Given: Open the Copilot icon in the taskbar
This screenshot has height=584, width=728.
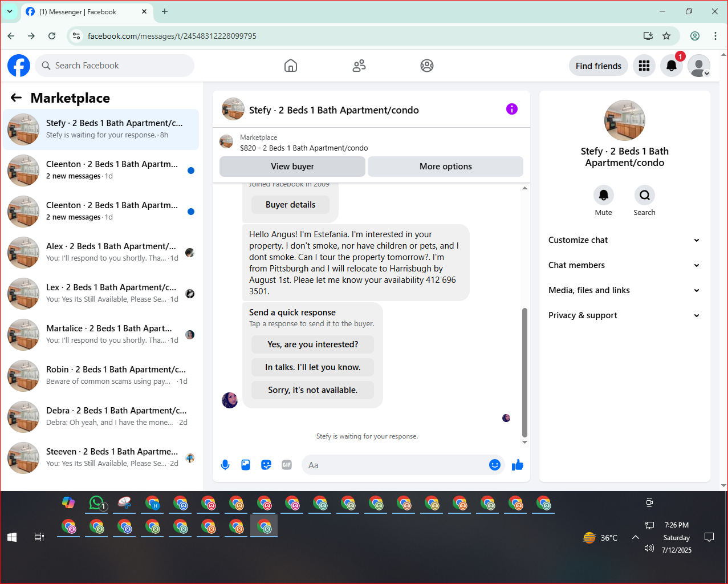Looking at the screenshot, I should [x=68, y=502].
